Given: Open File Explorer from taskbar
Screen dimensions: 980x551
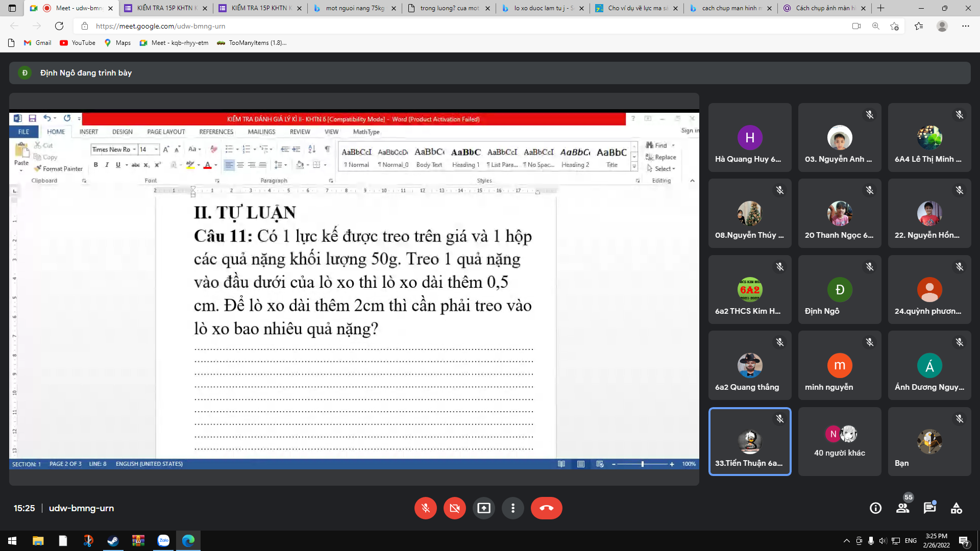Looking at the screenshot, I should 38,541.
